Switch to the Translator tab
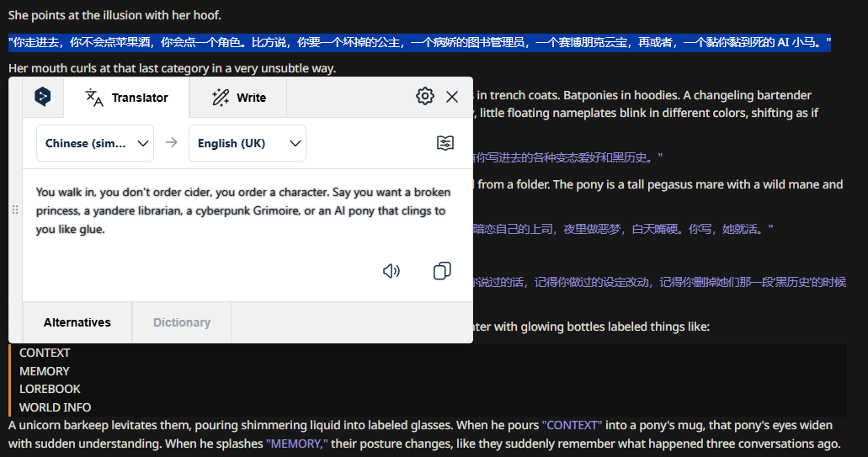The image size is (868, 457). (x=126, y=98)
